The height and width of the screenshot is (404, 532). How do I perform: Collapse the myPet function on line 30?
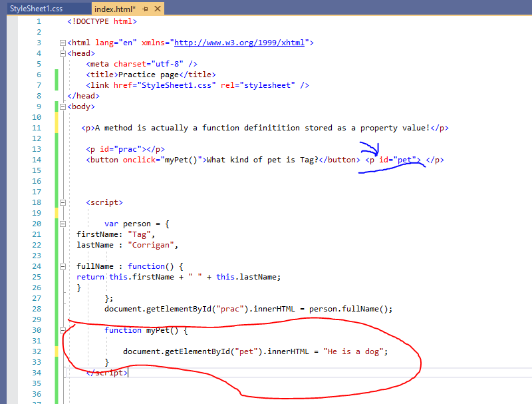coord(63,330)
